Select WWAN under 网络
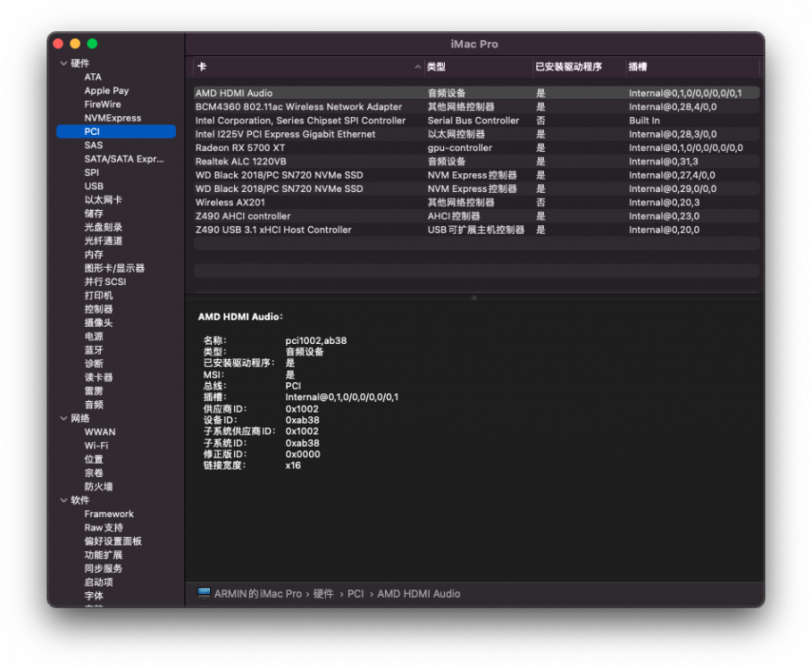812x670 pixels. point(100,431)
